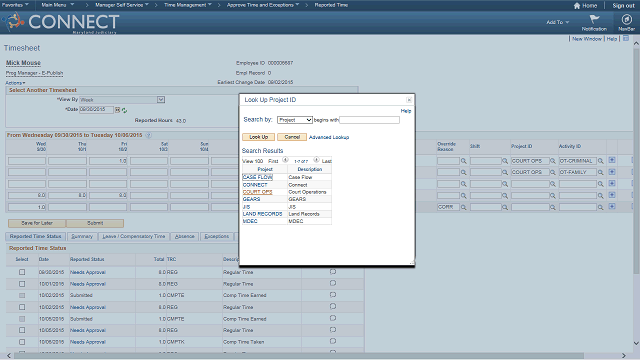This screenshot has height=360, width=640.
Task: Show next results arrow in Search Results
Action: 316,160
